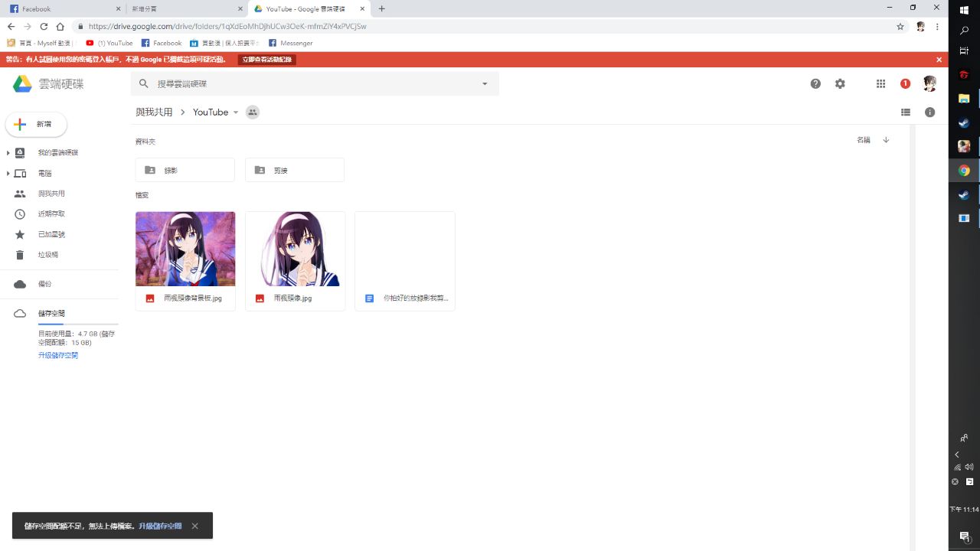Viewport: 980px width, 551px height.
Task: Open 與我共用 in the sidebar
Action: [51, 194]
